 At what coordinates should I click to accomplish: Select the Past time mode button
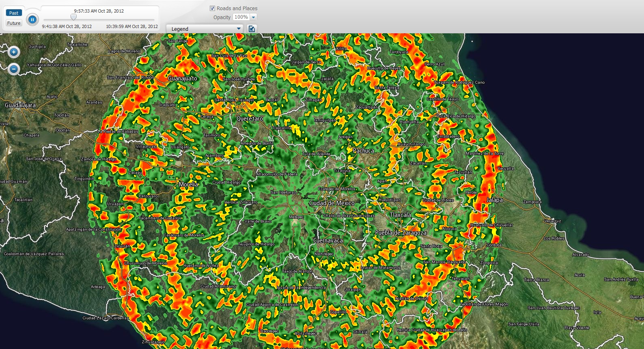[14, 13]
